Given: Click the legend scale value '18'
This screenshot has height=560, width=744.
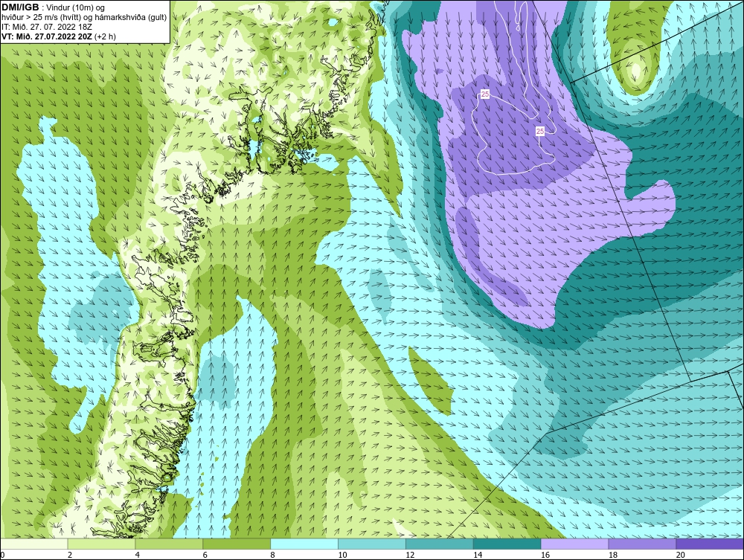Looking at the screenshot, I should tap(612, 555).
